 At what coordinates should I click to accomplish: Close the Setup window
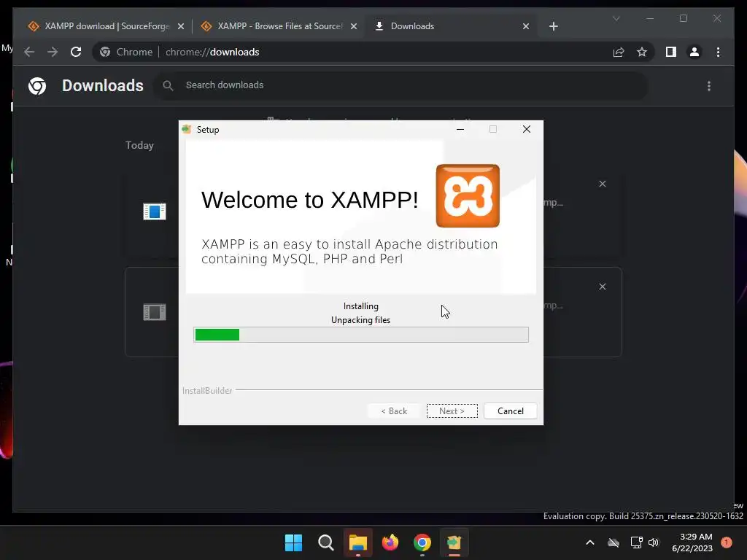pyautogui.click(x=527, y=130)
